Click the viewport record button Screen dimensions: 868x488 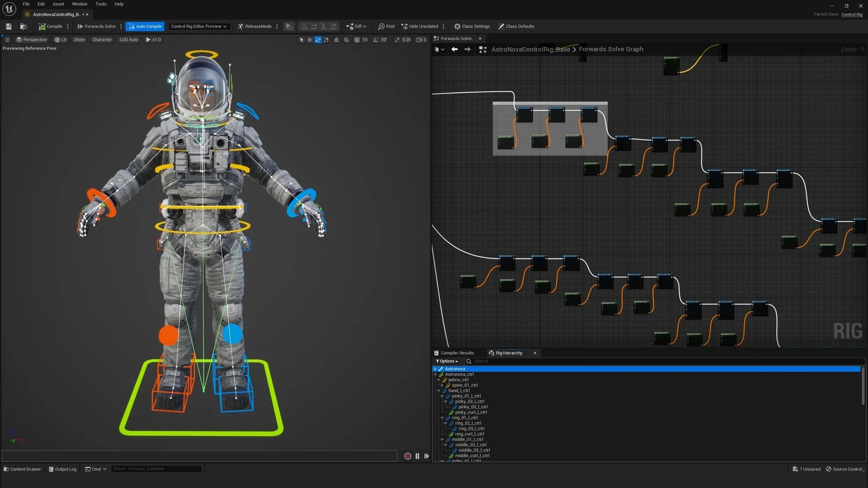[x=407, y=456]
